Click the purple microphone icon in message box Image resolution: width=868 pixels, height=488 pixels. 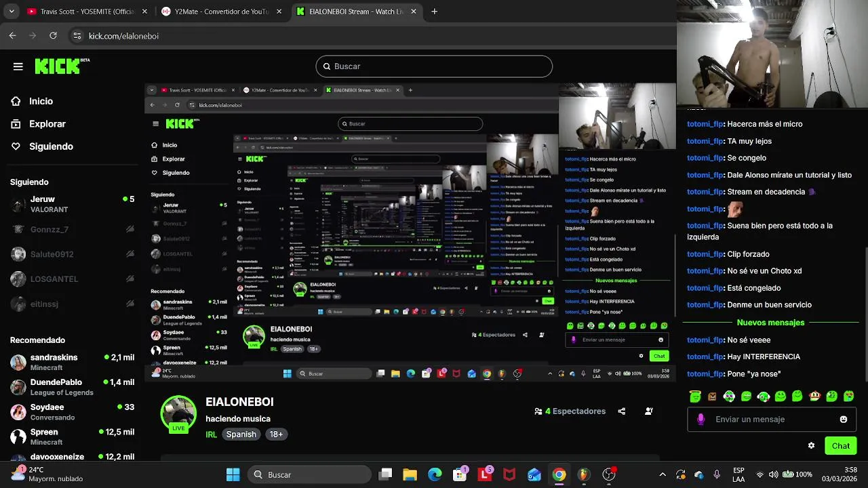[x=701, y=420]
